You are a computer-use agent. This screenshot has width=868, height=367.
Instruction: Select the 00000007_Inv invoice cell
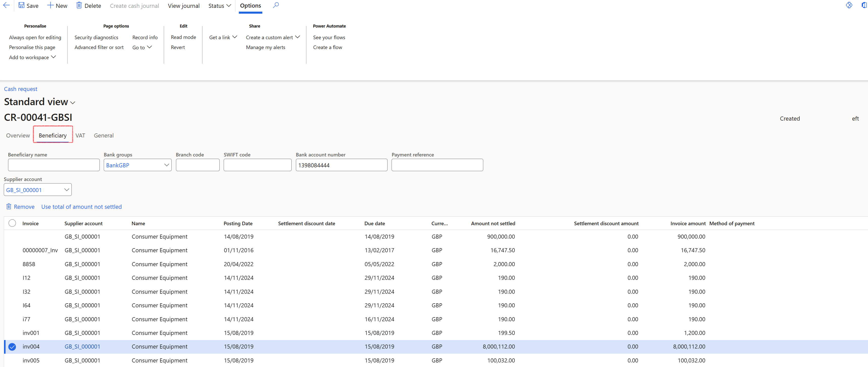pyautogui.click(x=40, y=250)
